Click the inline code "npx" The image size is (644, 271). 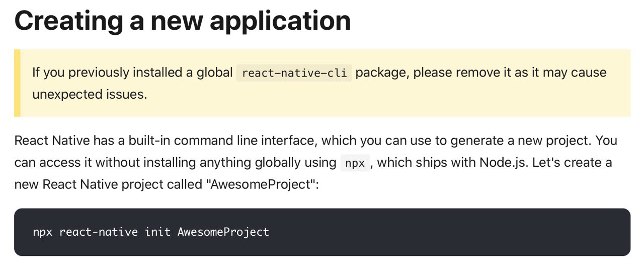pos(355,163)
